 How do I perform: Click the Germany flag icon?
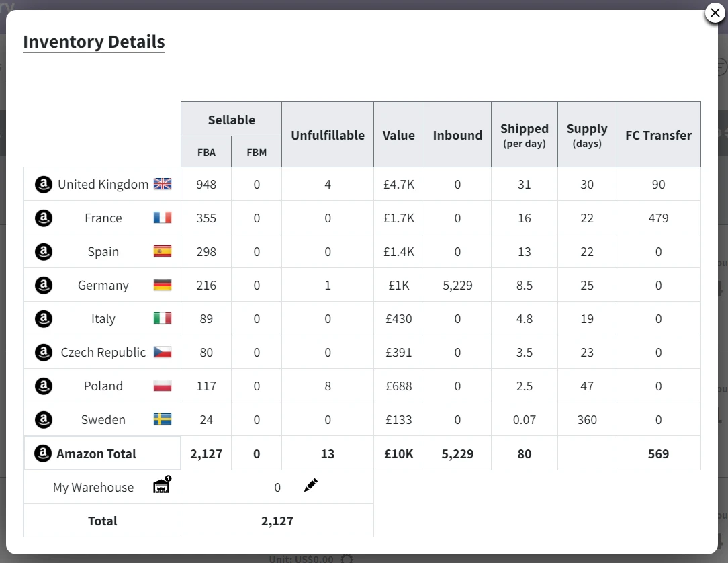(163, 285)
